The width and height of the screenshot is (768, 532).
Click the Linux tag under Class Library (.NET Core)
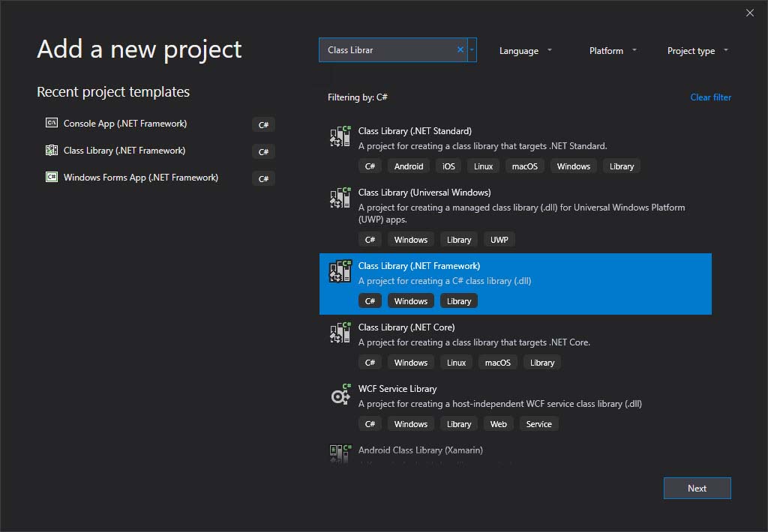point(456,363)
